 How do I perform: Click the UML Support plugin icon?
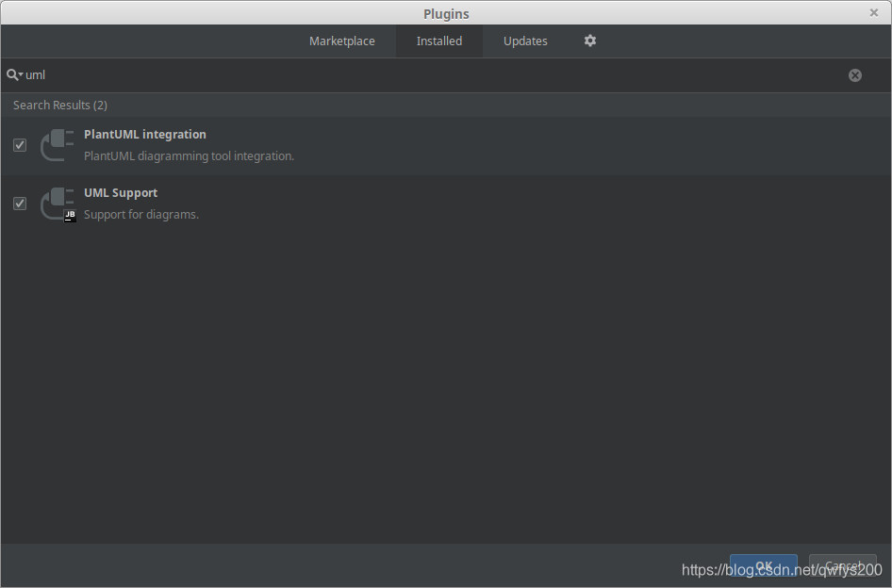click(x=57, y=204)
